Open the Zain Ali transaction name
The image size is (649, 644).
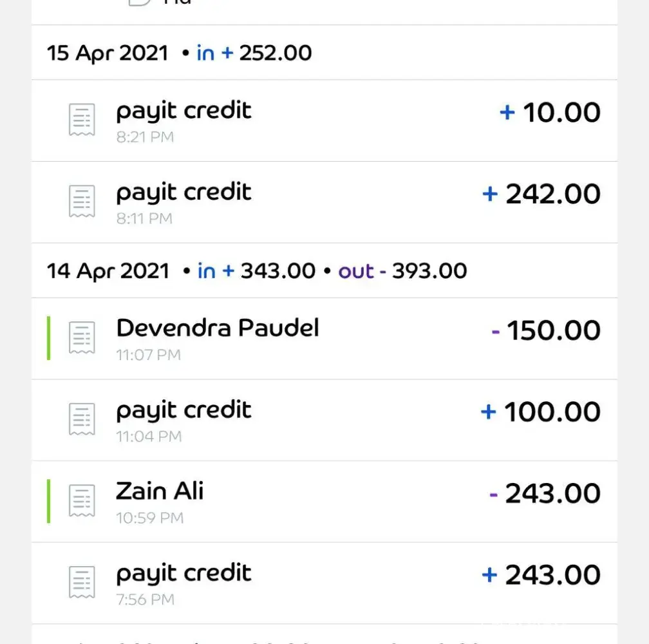pos(160,491)
